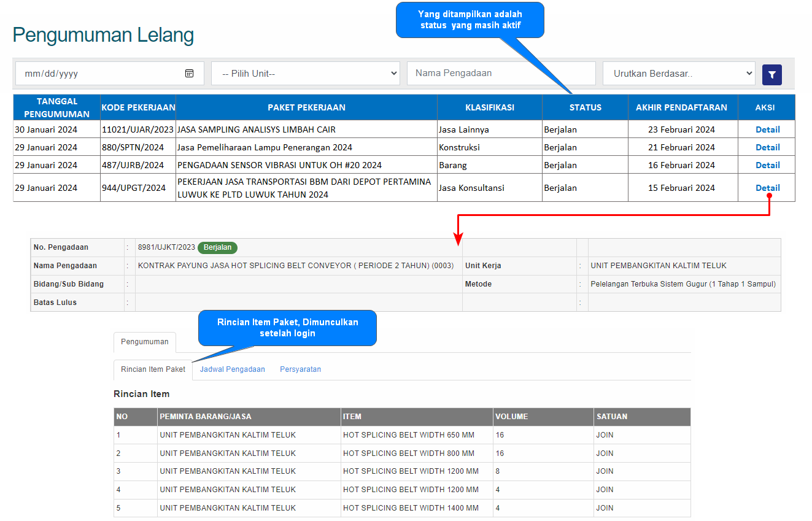Click the mm/dd/yyyy date input field
The width and height of the screenshot is (812, 521).
[98, 74]
